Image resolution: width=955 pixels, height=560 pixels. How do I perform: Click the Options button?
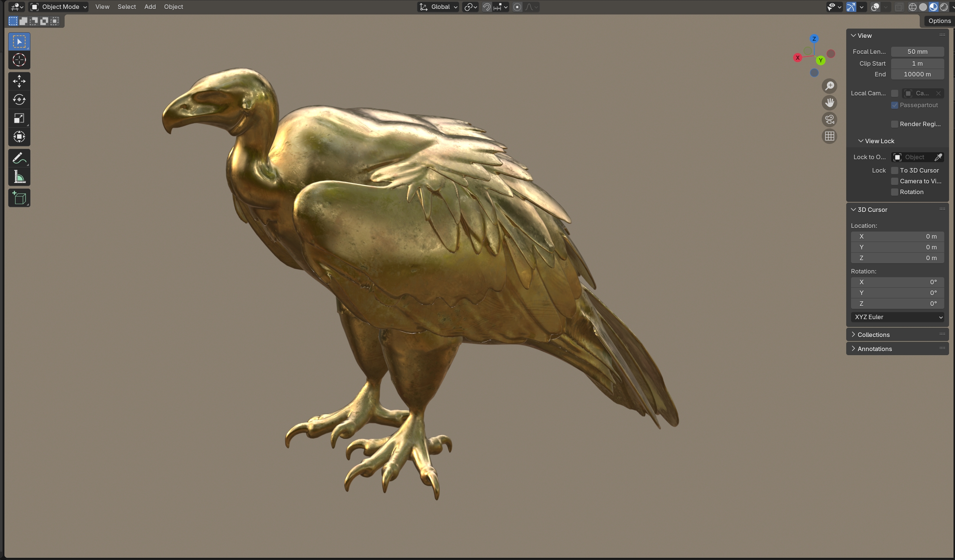pos(939,21)
